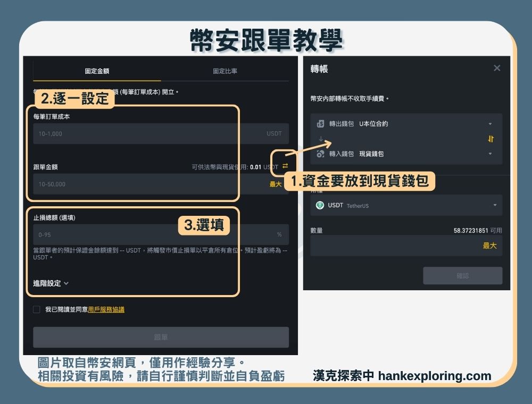Click the 轉入錢包 wallet icon
The width and height of the screenshot is (532, 404).
pos(320,154)
